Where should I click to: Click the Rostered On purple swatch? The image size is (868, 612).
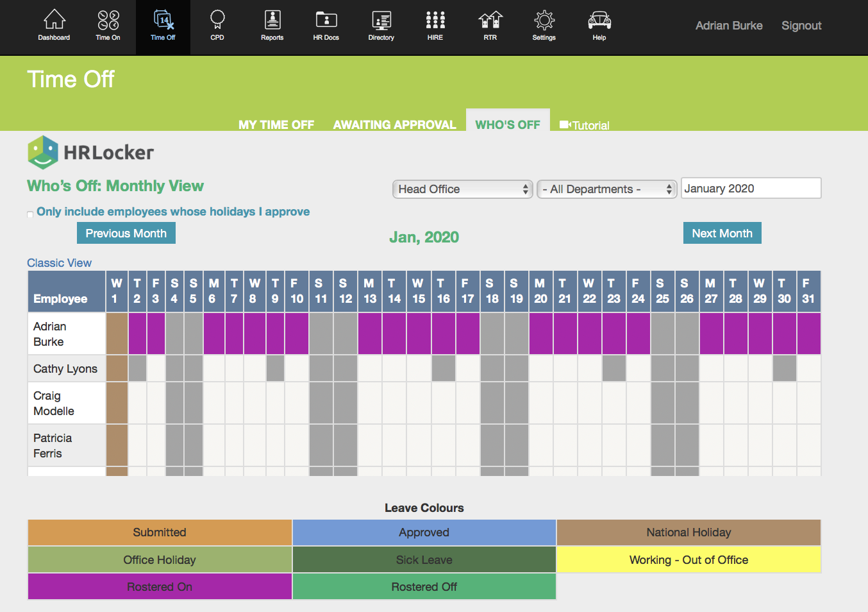[x=160, y=587]
